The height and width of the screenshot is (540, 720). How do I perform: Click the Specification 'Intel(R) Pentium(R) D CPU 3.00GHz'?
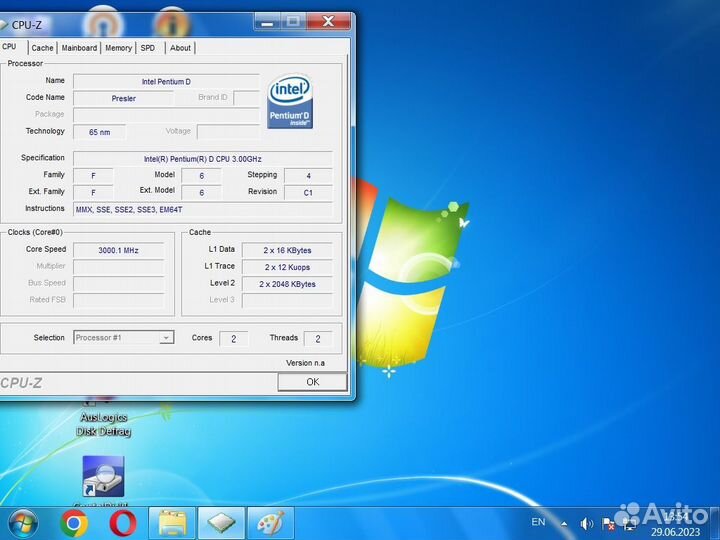pos(202,159)
